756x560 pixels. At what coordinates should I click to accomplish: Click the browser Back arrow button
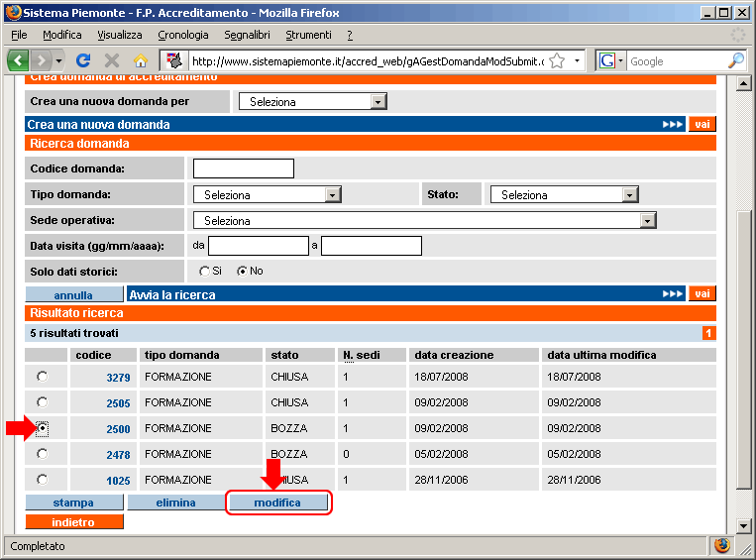(18, 60)
